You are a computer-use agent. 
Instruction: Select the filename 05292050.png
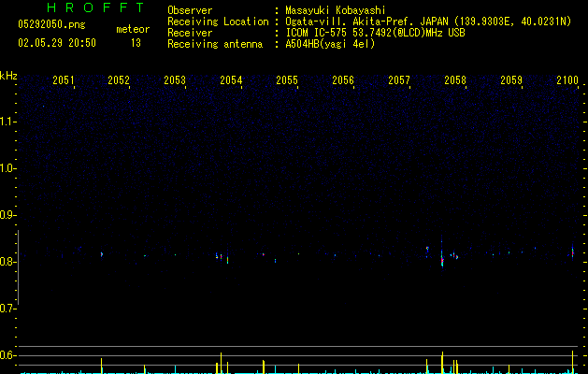click(51, 24)
